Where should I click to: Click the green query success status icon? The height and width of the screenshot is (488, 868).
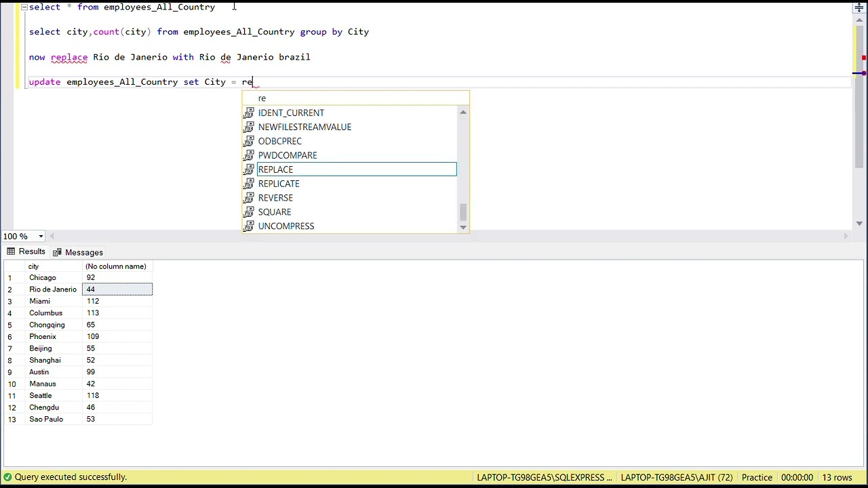click(x=7, y=477)
